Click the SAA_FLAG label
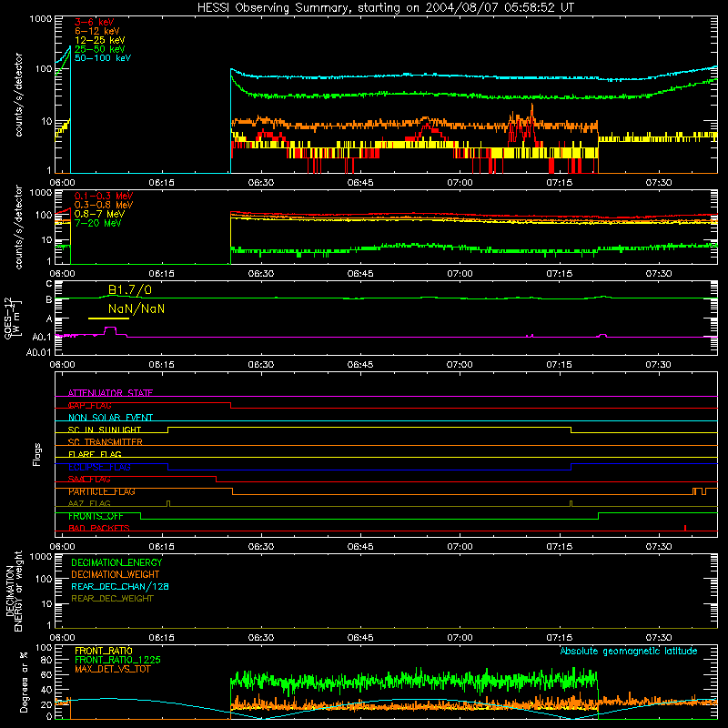 [89, 480]
